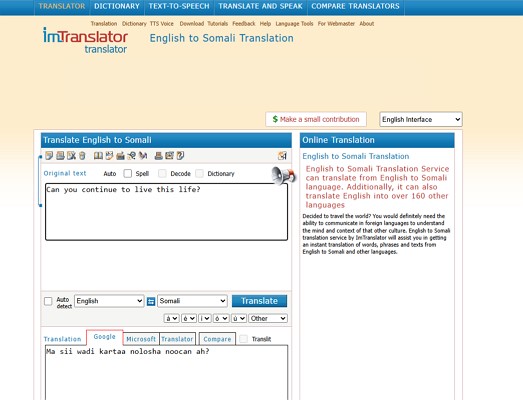This screenshot has width=523, height=400.
Task: Select the TEXT-TO-SPEECH top navigation tab
Action: (x=179, y=6)
